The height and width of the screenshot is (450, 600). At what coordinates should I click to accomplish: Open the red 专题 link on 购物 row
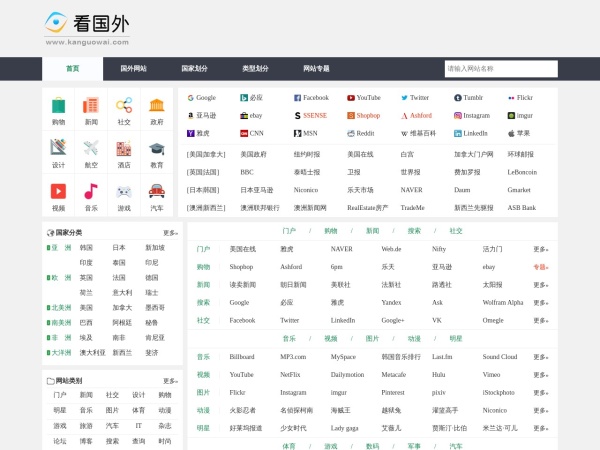[x=541, y=267]
